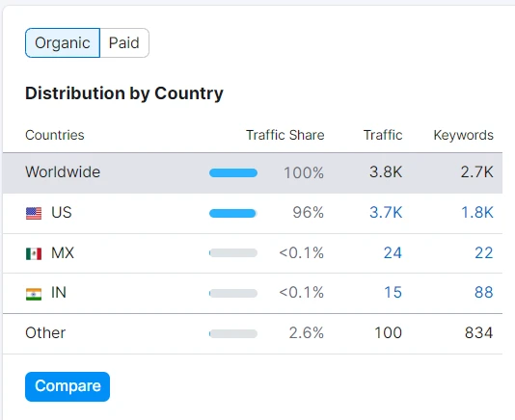
Task: Open US keywords value 1.8K
Action: tap(477, 212)
